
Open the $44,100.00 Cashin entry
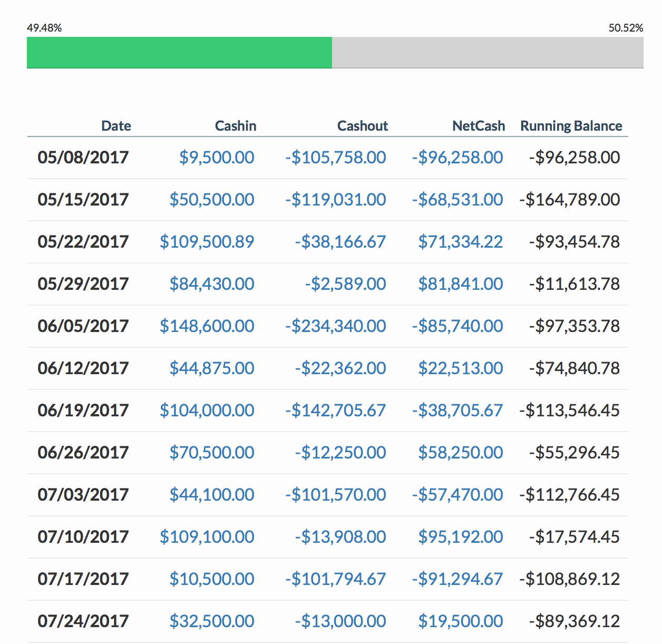(212, 494)
